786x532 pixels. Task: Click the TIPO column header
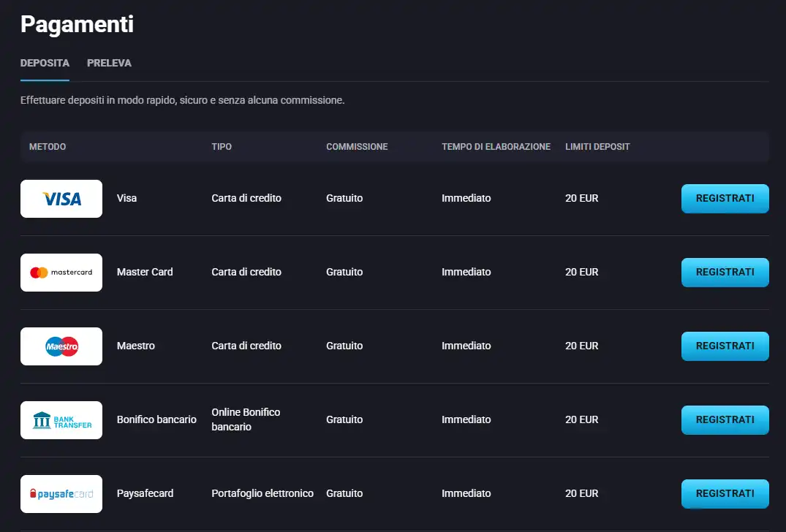(x=222, y=147)
